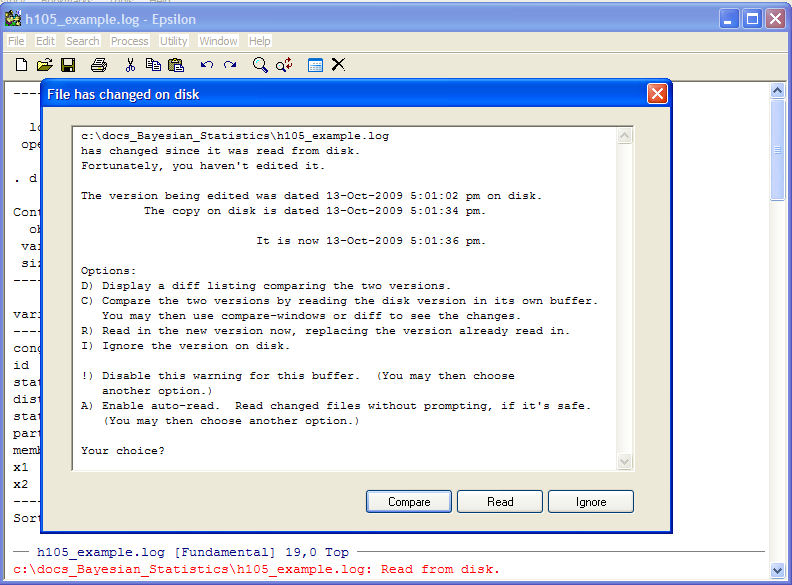This screenshot has height=585, width=792.
Task: Click the magnifying glass Search icon
Action: (x=260, y=65)
